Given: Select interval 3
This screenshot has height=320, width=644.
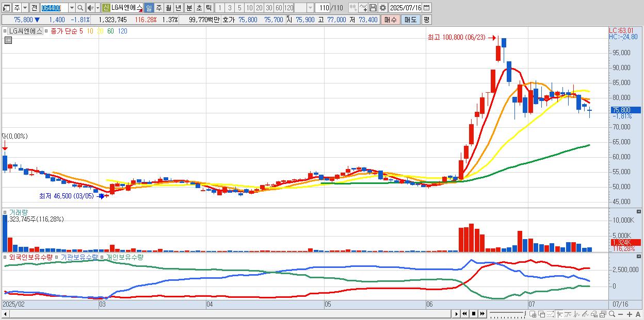Looking at the screenshot, I should (x=230, y=8).
